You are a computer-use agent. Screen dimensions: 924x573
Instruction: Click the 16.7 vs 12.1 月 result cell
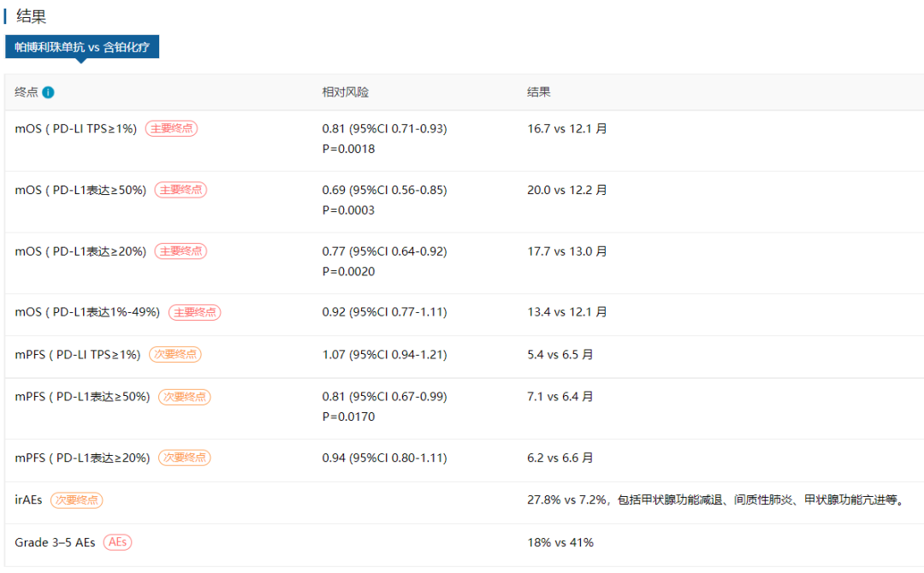566,128
